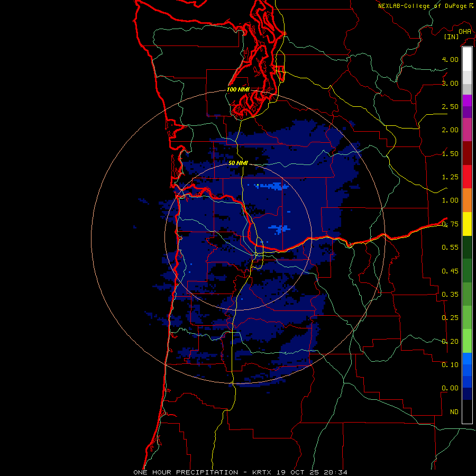Pick the navy swatch just above ND
This screenshot has height=476, width=476.
[467, 394]
